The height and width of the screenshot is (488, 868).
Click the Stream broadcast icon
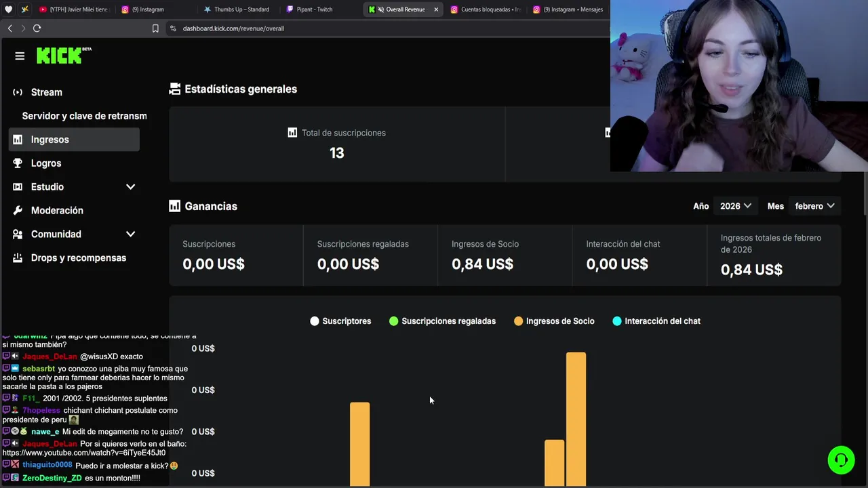point(18,92)
